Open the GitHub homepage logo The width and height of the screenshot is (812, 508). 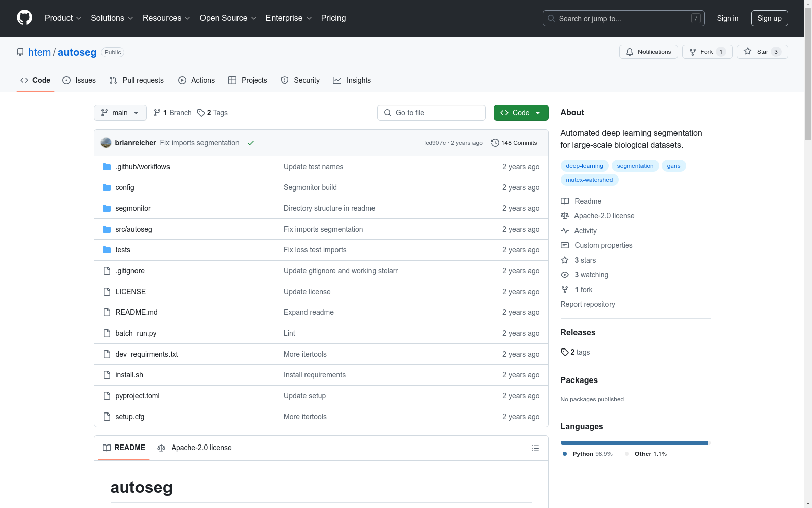(x=24, y=18)
